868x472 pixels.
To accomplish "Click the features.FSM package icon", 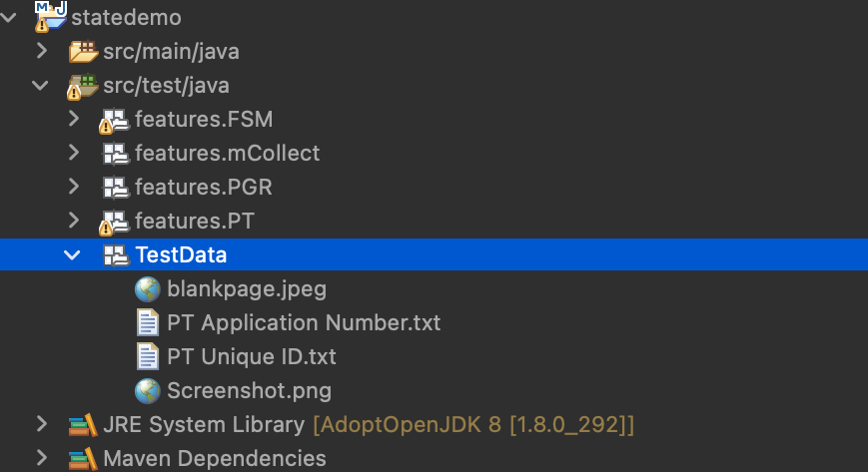I will (115, 121).
